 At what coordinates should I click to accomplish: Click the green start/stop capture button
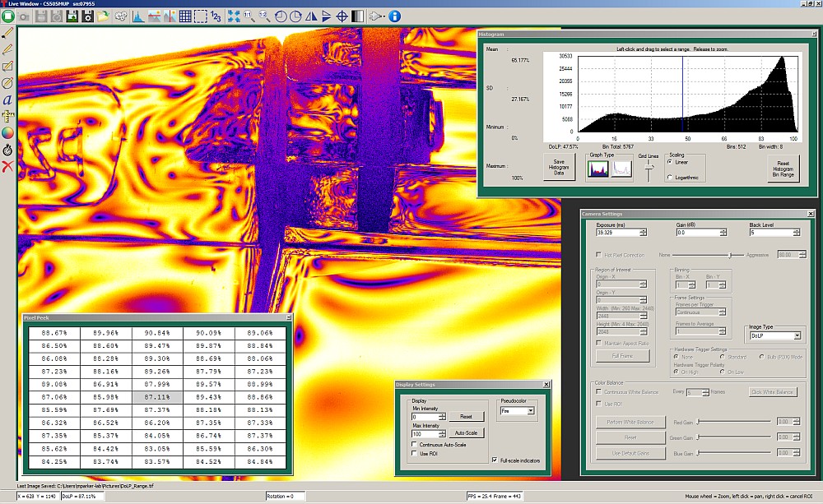8,16
